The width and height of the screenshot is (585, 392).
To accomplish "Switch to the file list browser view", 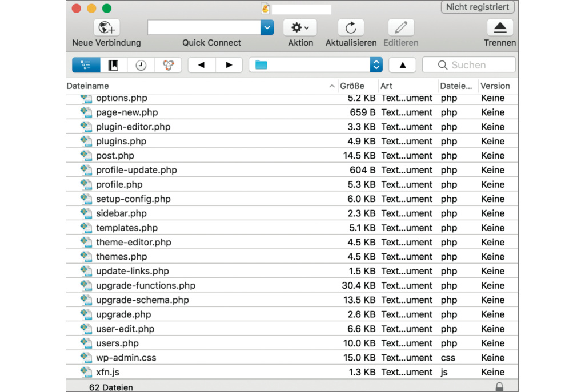I will (x=86, y=65).
